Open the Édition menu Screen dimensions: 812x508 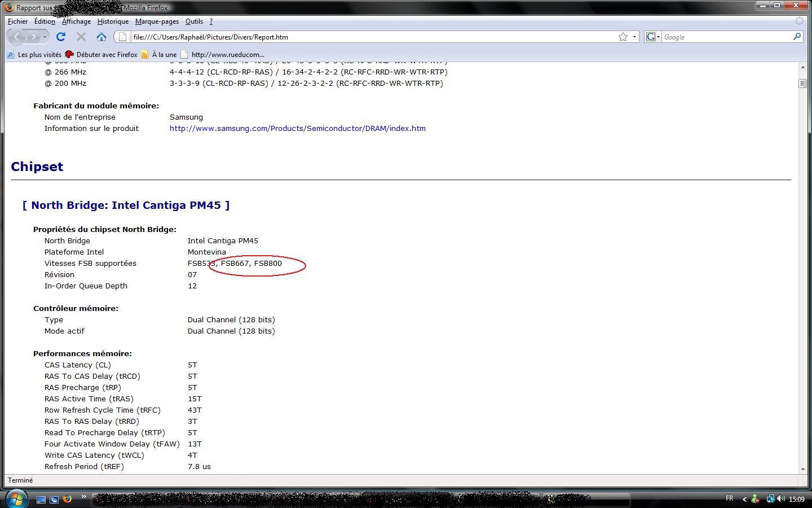tap(45, 21)
